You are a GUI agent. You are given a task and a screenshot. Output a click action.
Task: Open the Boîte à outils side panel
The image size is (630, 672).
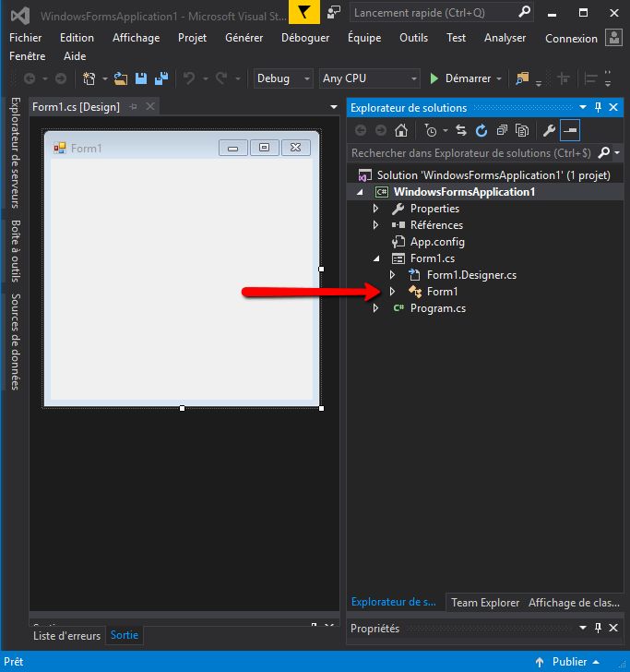click(15, 251)
